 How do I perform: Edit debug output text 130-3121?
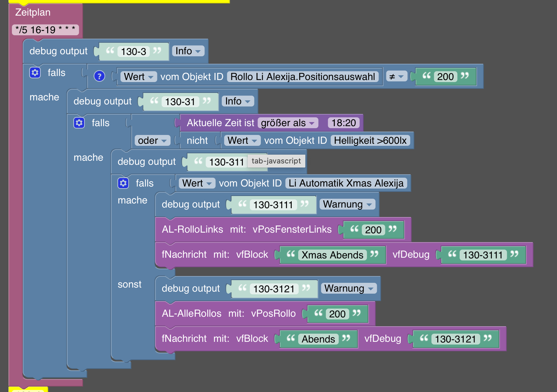point(274,289)
